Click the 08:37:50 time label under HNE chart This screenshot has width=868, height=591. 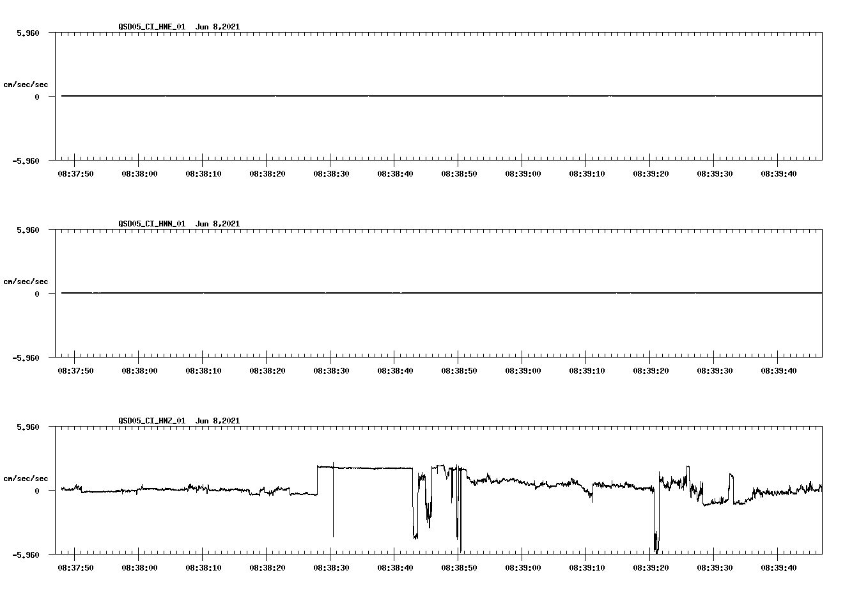pos(75,174)
